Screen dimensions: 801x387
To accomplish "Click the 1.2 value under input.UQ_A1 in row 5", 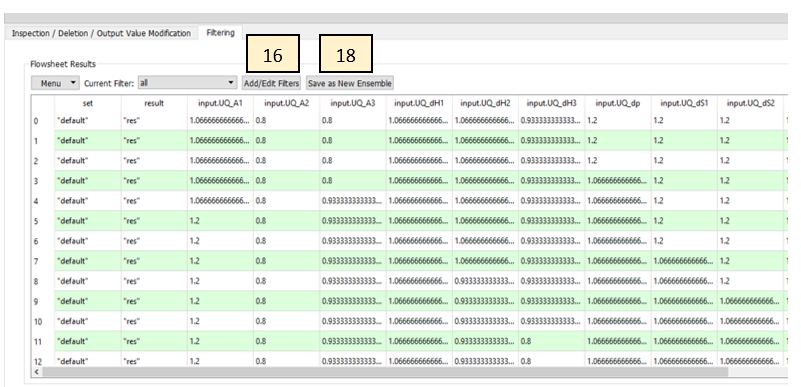I will click(x=220, y=221).
